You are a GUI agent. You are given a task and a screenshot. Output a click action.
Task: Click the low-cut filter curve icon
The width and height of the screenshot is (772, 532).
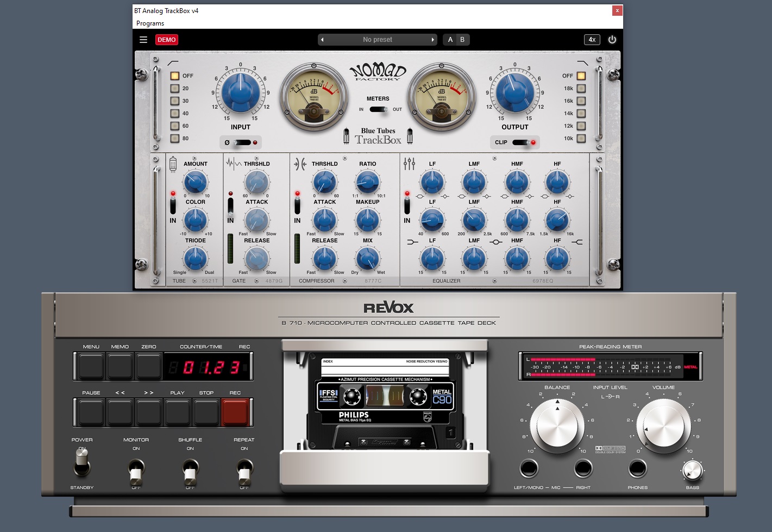click(x=173, y=63)
